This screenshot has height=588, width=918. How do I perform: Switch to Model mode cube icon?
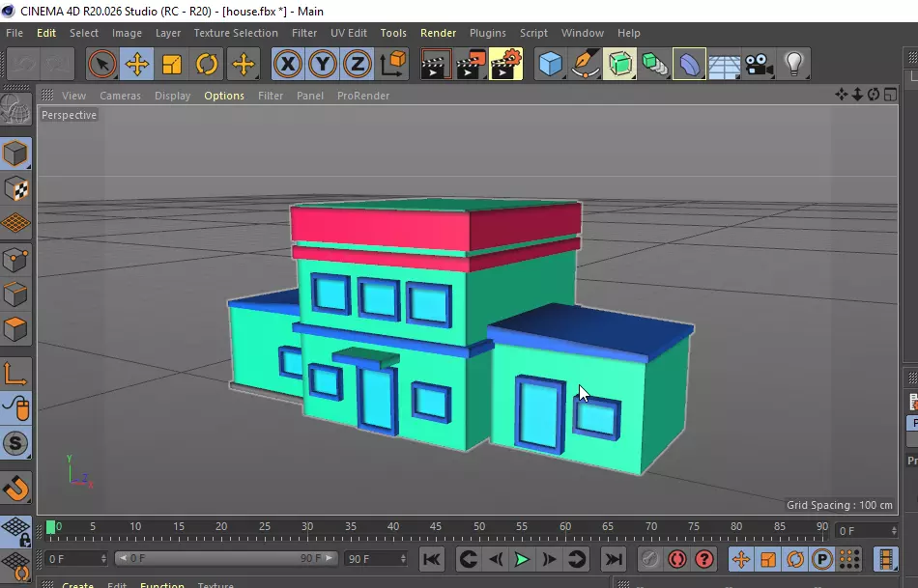pyautogui.click(x=15, y=154)
